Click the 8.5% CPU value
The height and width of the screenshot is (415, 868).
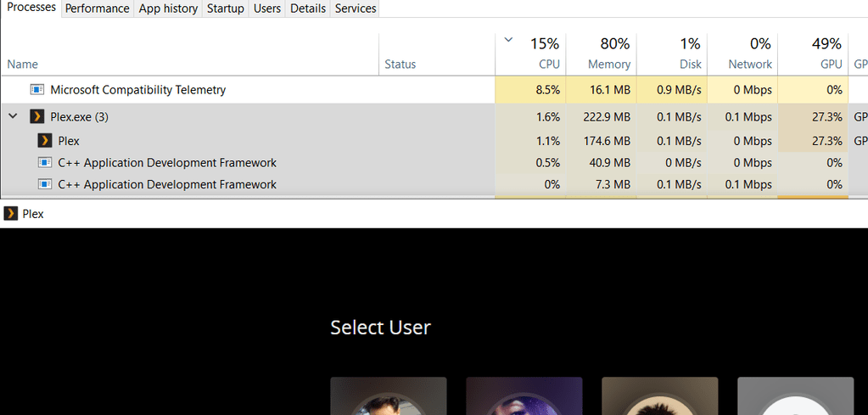pos(547,90)
